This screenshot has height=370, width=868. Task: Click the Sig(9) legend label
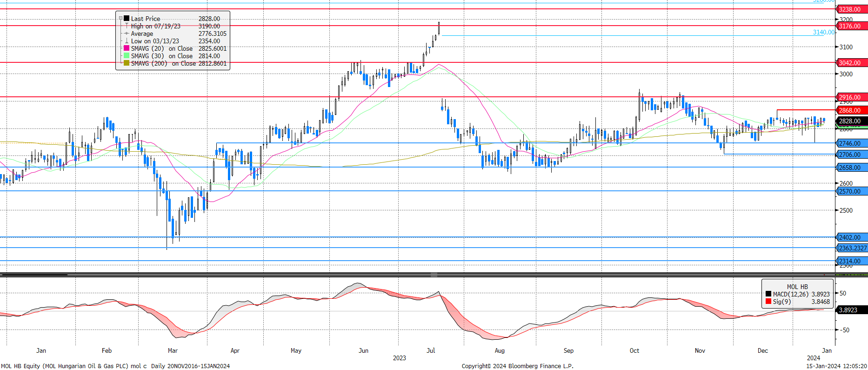(782, 302)
